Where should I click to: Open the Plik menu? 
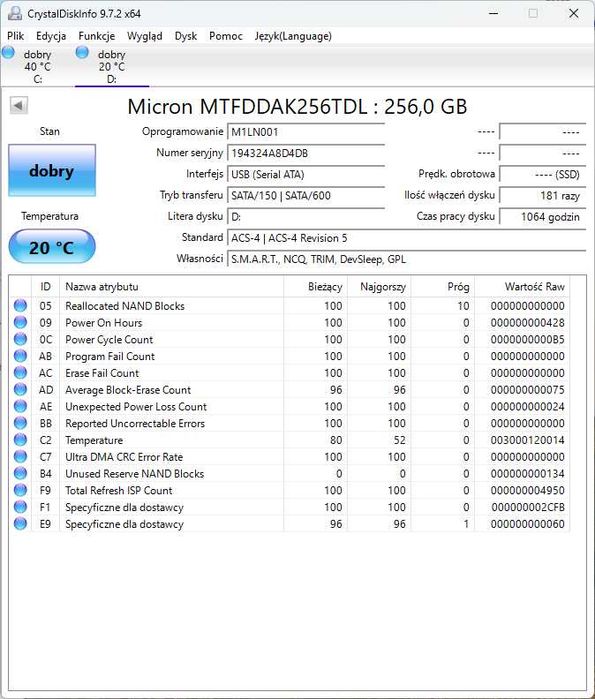click(16, 36)
